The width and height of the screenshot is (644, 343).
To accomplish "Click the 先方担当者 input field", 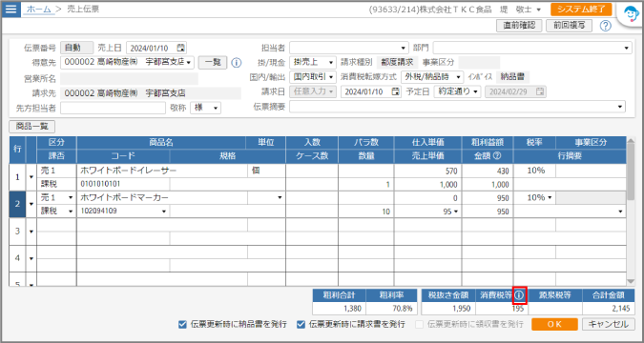I will (x=113, y=109).
